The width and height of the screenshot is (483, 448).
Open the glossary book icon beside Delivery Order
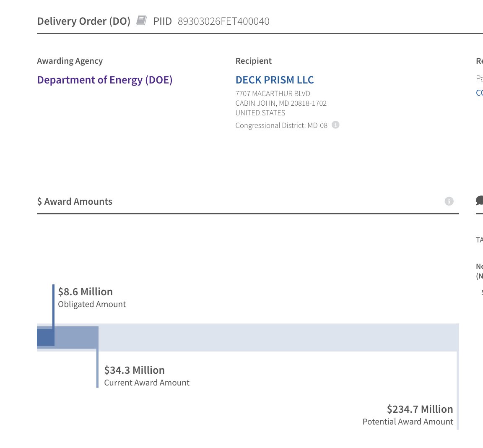(142, 21)
